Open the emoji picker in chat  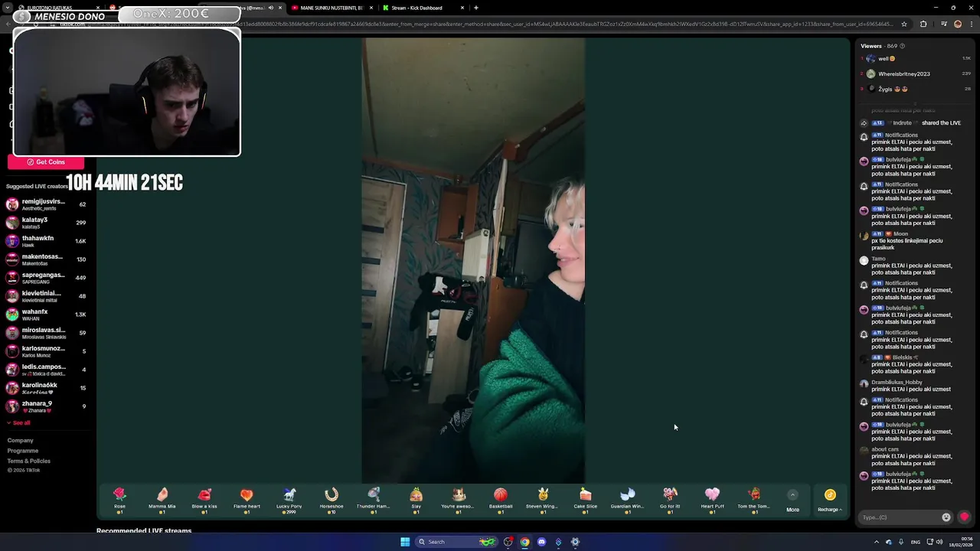(x=946, y=517)
